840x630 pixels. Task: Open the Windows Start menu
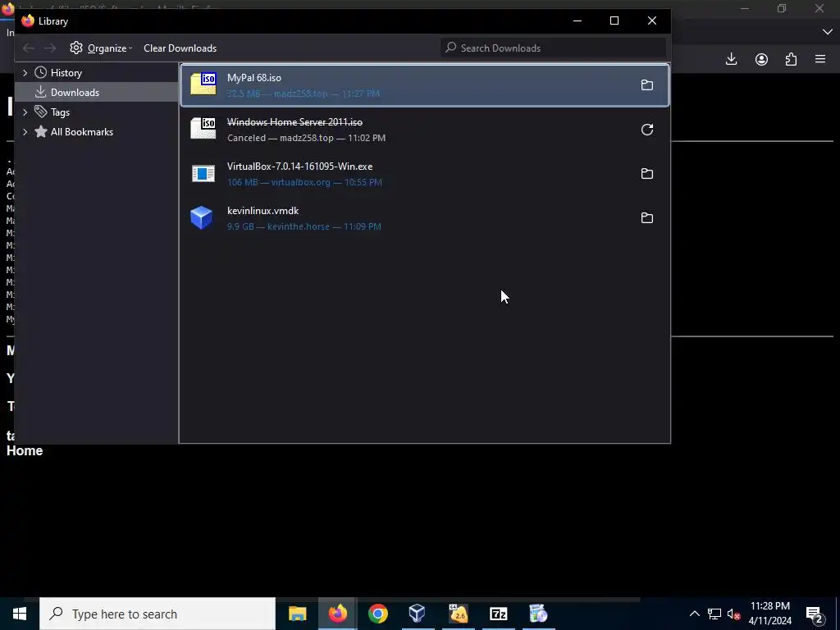[x=20, y=614]
